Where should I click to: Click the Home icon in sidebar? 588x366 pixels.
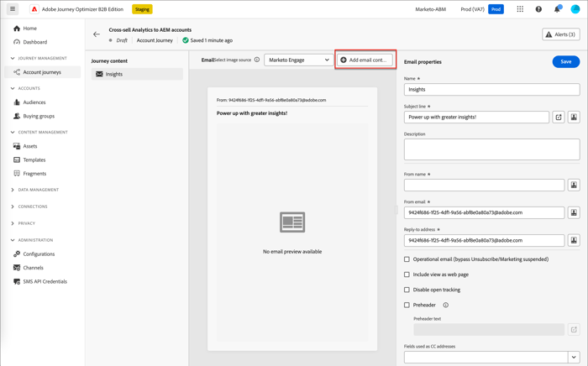[x=17, y=28]
